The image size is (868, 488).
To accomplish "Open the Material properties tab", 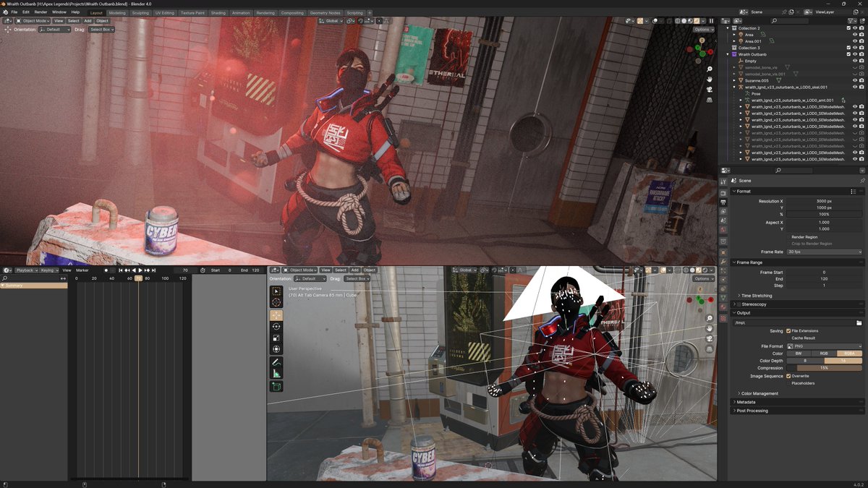I will [x=723, y=308].
